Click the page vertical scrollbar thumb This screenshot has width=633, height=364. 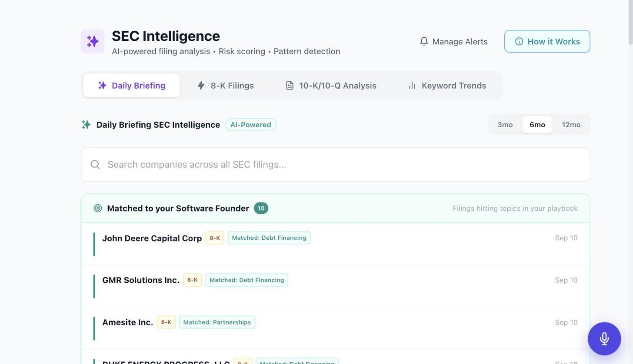(x=630, y=23)
